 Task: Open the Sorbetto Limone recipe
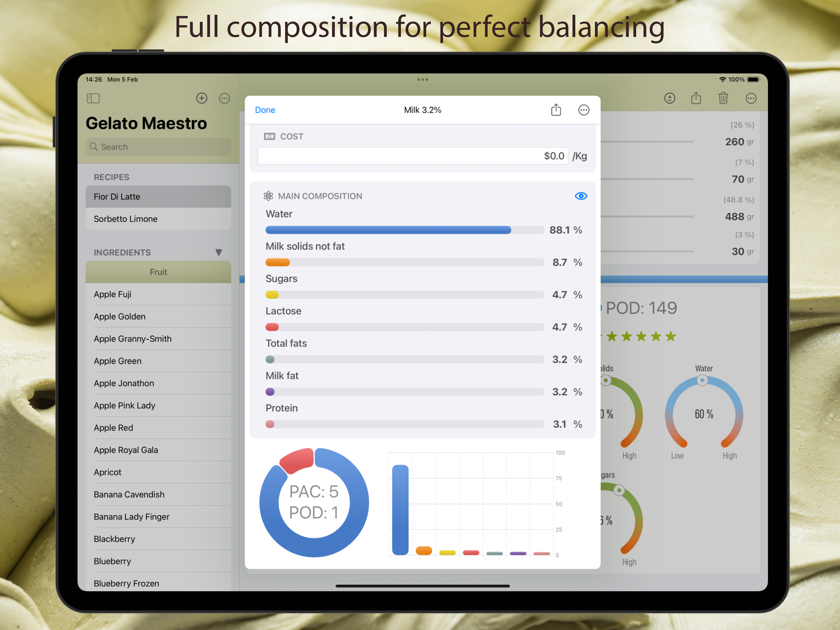tap(158, 219)
